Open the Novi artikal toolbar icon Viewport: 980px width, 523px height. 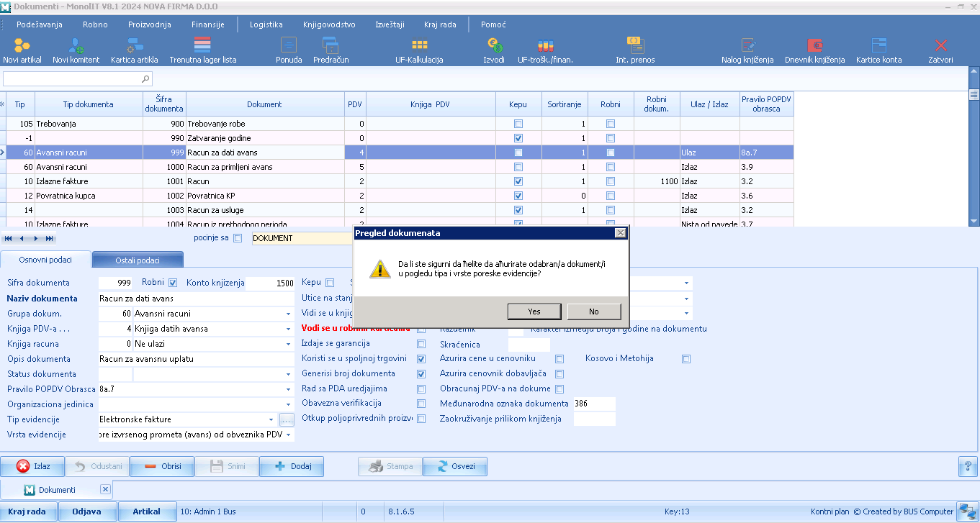click(x=22, y=46)
